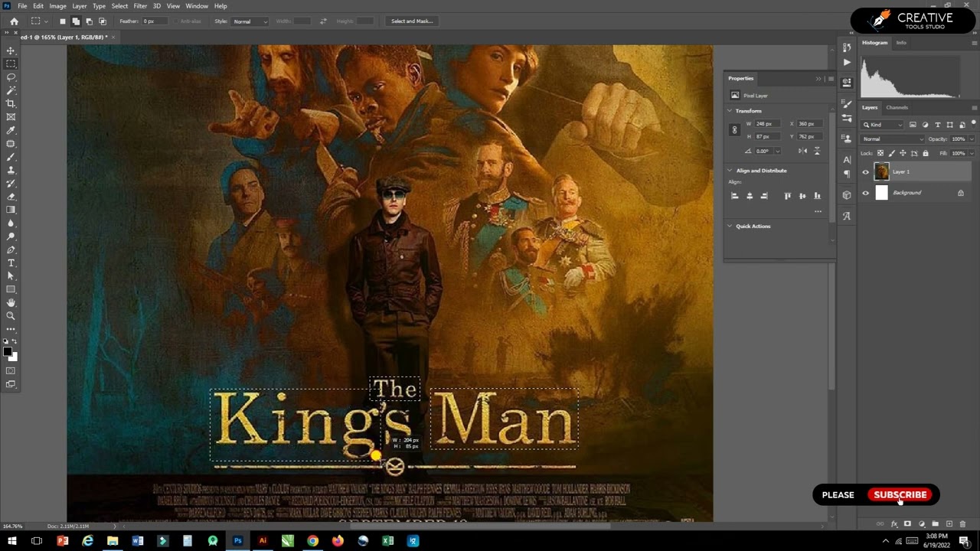Open the Style dropdown set to Normal
Screen dimensions: 980x551
click(250, 21)
